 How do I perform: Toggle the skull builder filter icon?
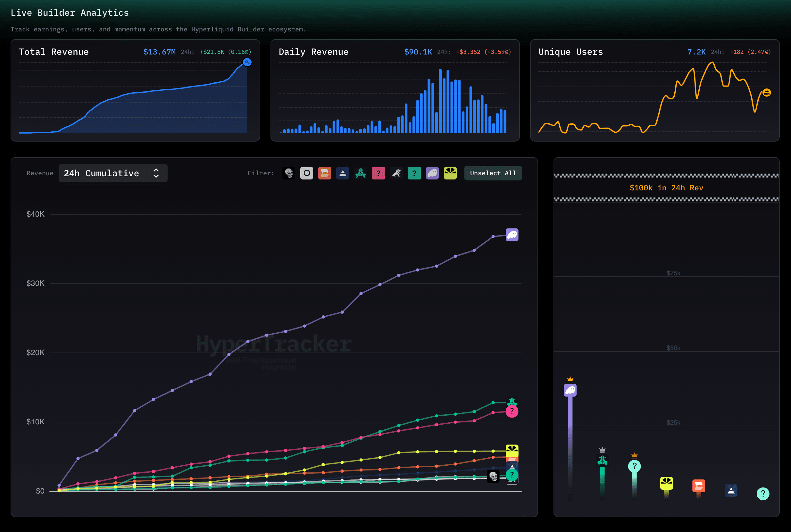[289, 173]
